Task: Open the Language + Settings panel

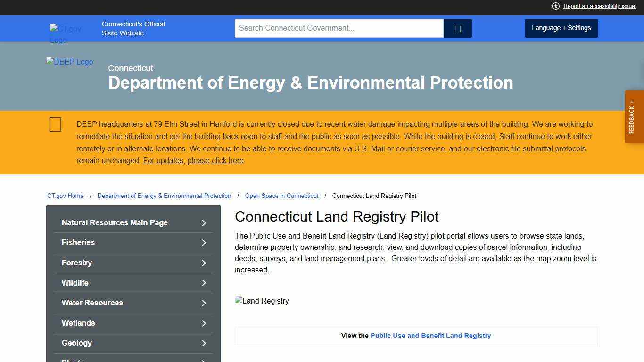Action: pos(561,28)
